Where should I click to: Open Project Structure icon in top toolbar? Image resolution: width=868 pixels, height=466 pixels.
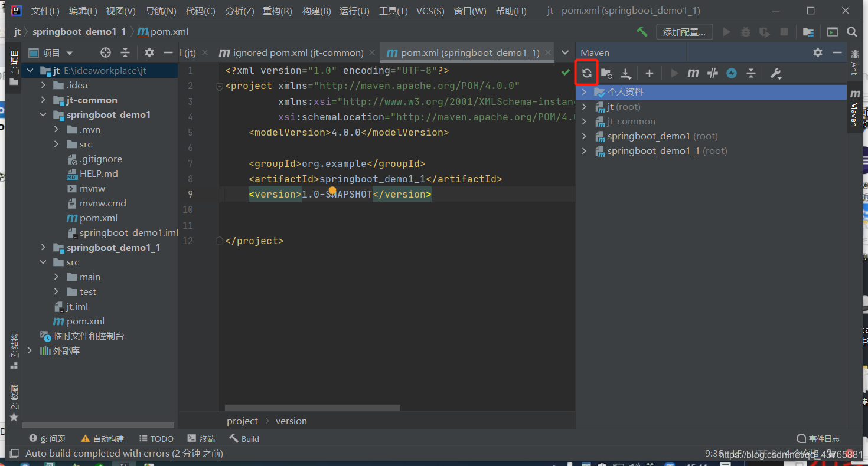pos(808,32)
